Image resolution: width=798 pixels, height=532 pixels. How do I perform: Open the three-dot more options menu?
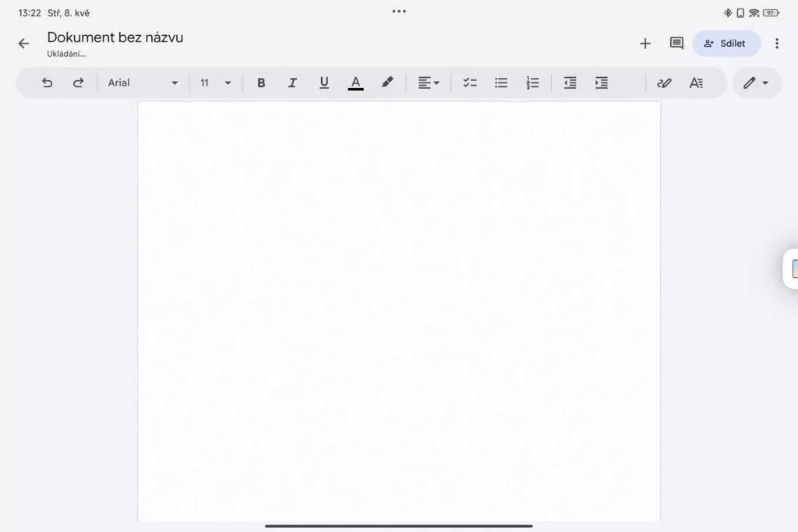777,44
